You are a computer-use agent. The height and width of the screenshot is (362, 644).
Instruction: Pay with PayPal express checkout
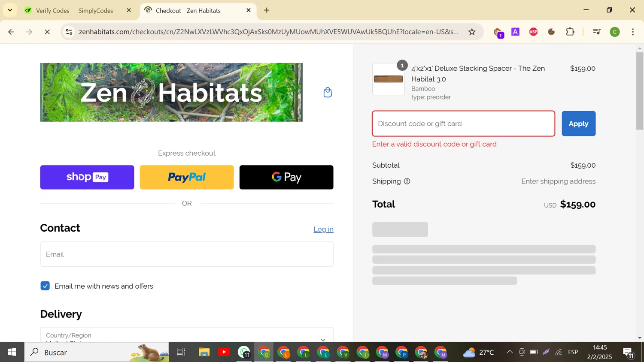(x=187, y=177)
